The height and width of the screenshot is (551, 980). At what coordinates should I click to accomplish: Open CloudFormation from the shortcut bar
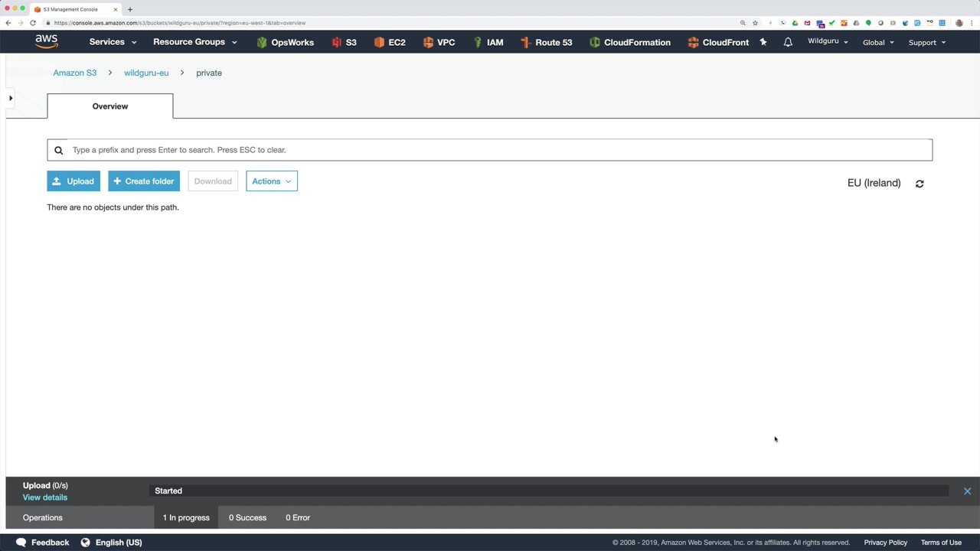(630, 42)
